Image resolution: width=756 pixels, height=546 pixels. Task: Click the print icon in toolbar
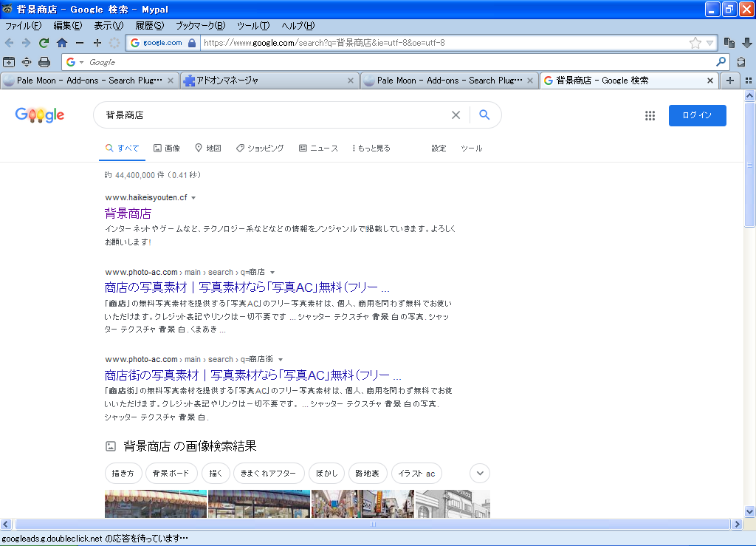pyautogui.click(x=44, y=62)
